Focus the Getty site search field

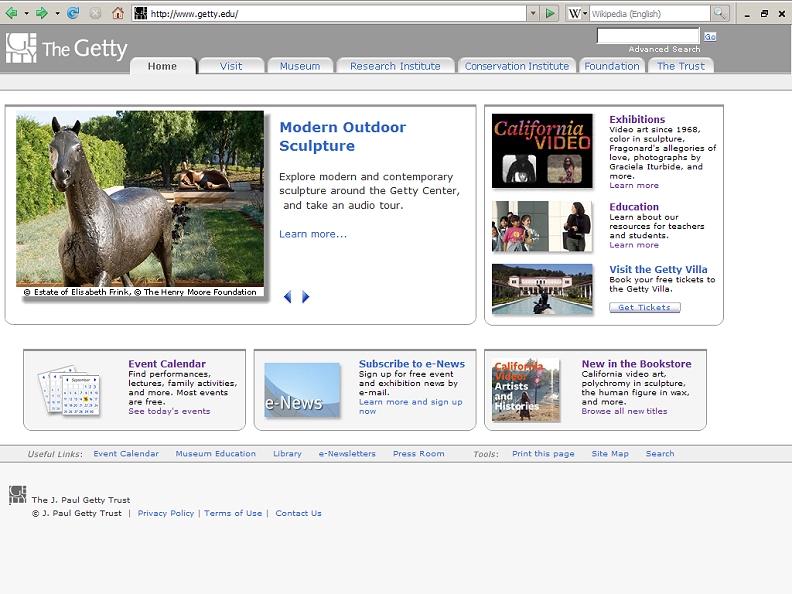(648, 36)
